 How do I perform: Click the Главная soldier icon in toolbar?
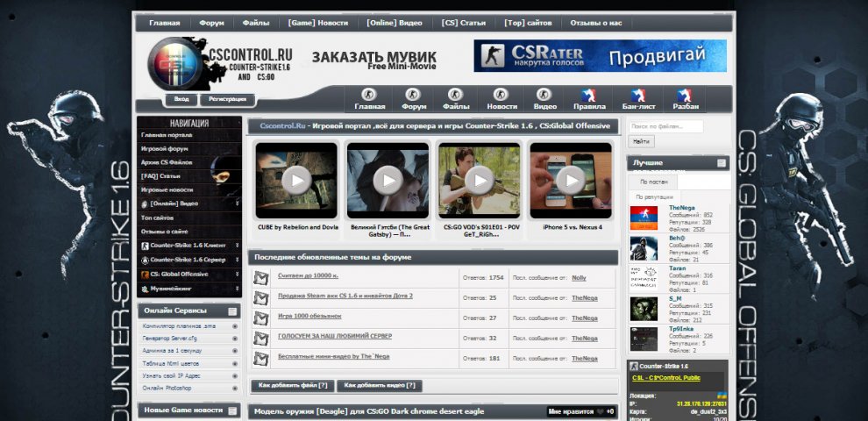[369, 95]
